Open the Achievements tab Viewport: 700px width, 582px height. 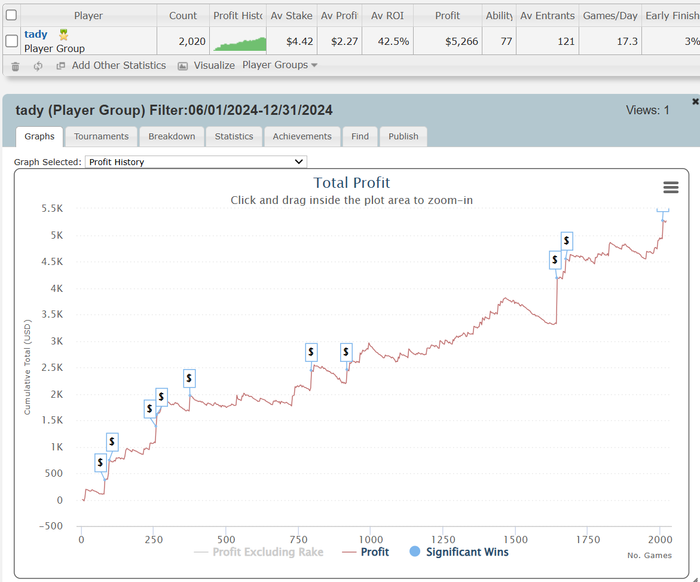point(302,137)
